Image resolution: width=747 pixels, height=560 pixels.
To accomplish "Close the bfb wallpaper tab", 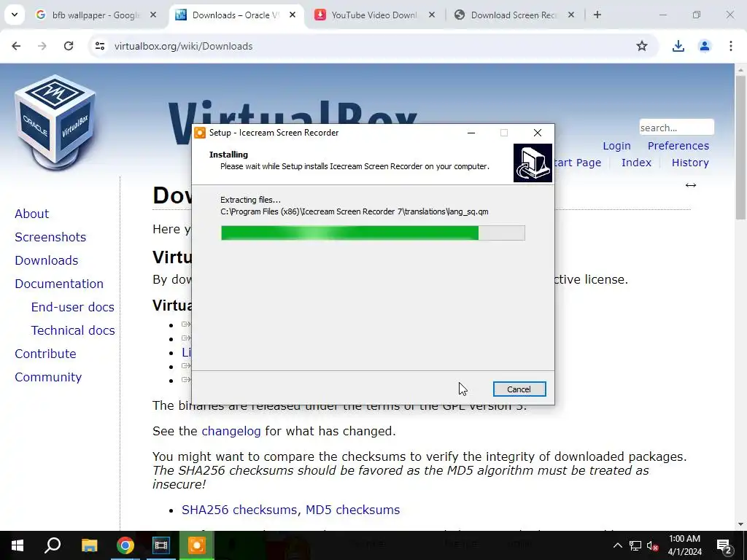I will 153,15.
